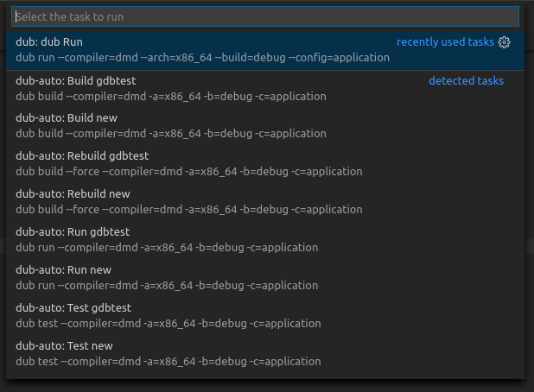Choose 'dub-auto: Run new' entry

(x=63, y=269)
